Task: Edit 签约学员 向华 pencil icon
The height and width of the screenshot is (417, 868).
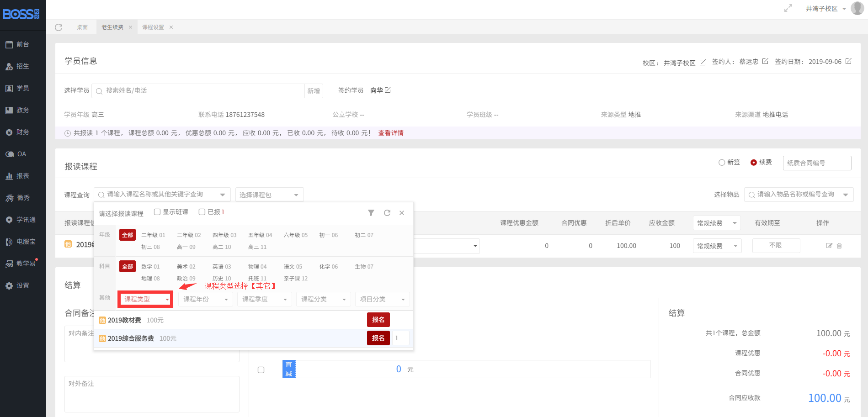Action: point(388,90)
